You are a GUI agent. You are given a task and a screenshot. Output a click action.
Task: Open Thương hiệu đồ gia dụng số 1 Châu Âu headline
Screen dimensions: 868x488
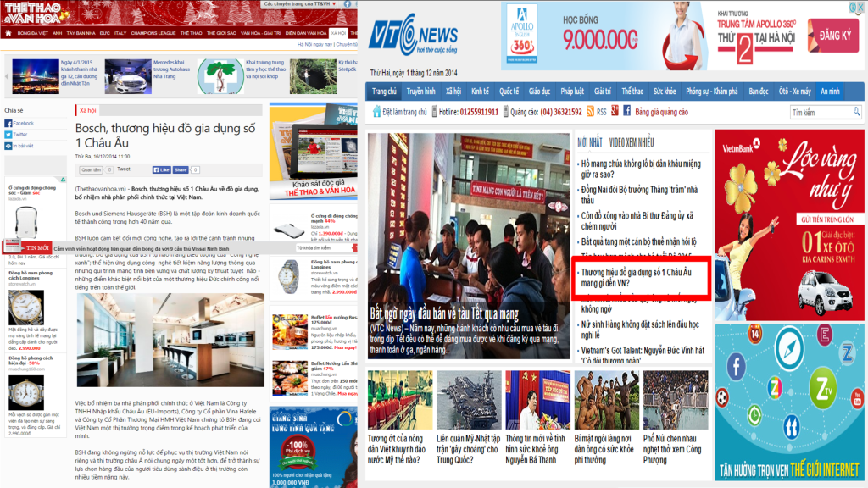click(x=636, y=278)
